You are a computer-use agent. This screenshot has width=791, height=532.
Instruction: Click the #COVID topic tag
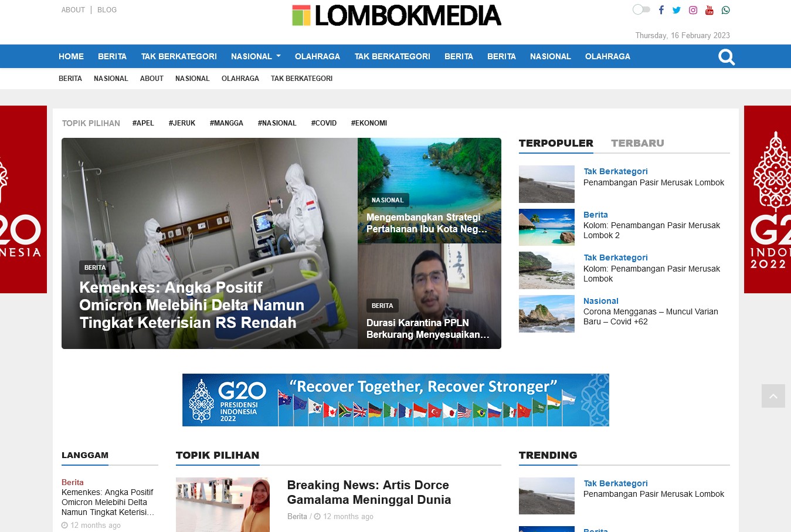(324, 123)
